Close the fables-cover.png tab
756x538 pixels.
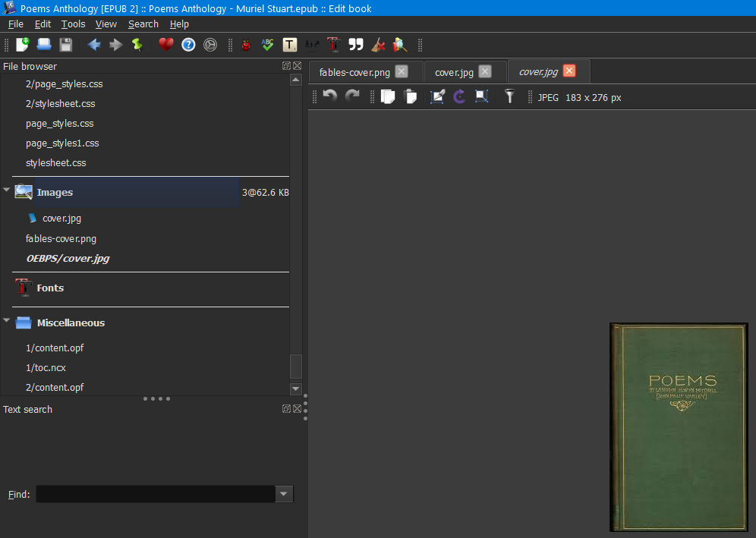pos(402,71)
